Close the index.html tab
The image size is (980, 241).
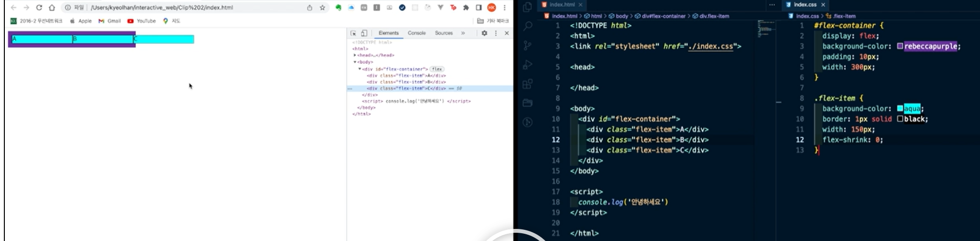[x=580, y=4]
